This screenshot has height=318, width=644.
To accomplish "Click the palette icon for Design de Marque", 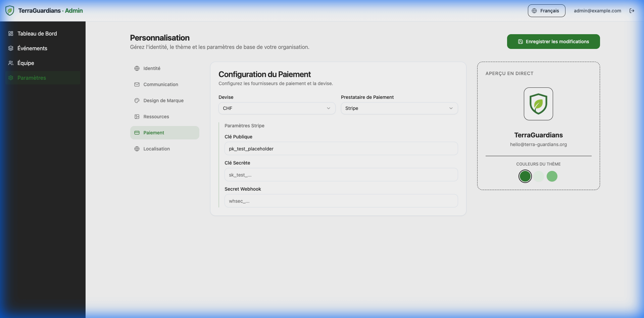I will coord(137,101).
